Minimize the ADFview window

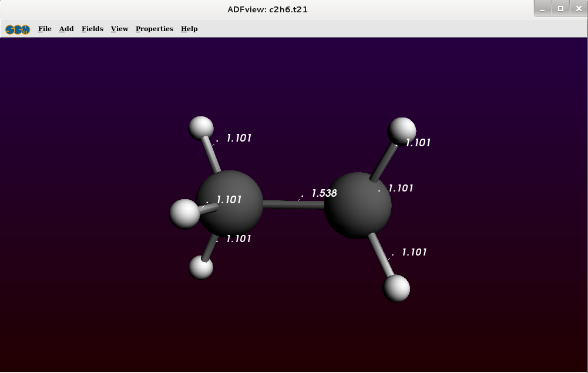coord(543,9)
